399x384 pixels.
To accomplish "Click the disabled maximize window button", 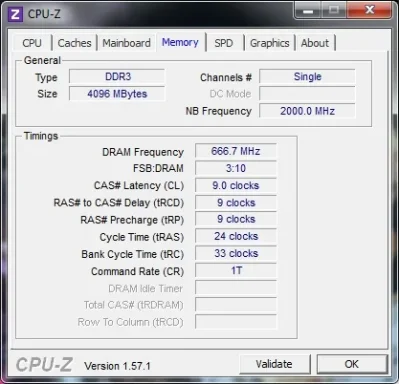I will coord(334,11).
